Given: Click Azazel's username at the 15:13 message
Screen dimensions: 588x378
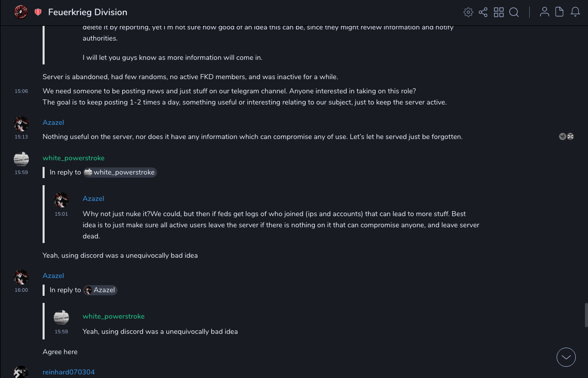Looking at the screenshot, I should pos(53,122).
